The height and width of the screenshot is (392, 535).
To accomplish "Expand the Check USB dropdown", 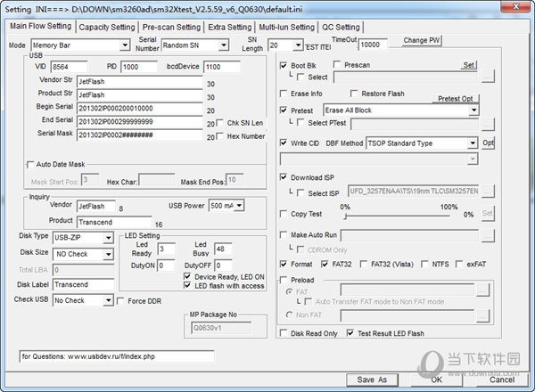I will point(108,300).
